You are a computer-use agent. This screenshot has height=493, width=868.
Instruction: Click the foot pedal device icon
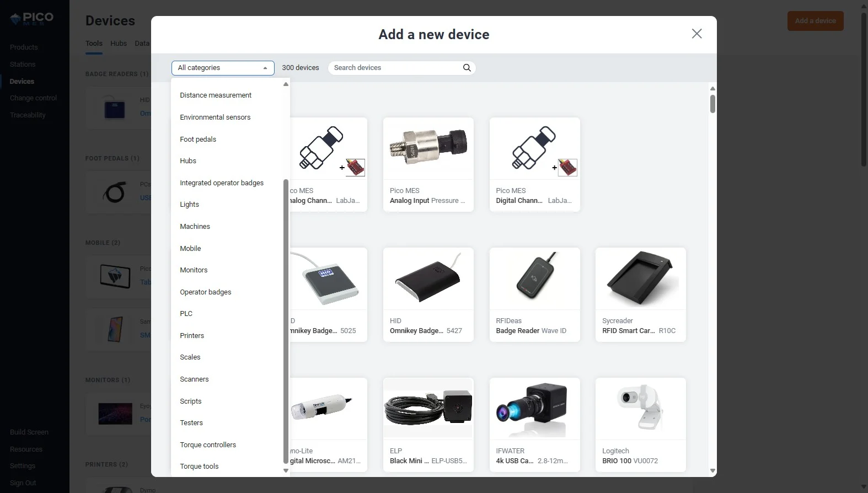[115, 192]
